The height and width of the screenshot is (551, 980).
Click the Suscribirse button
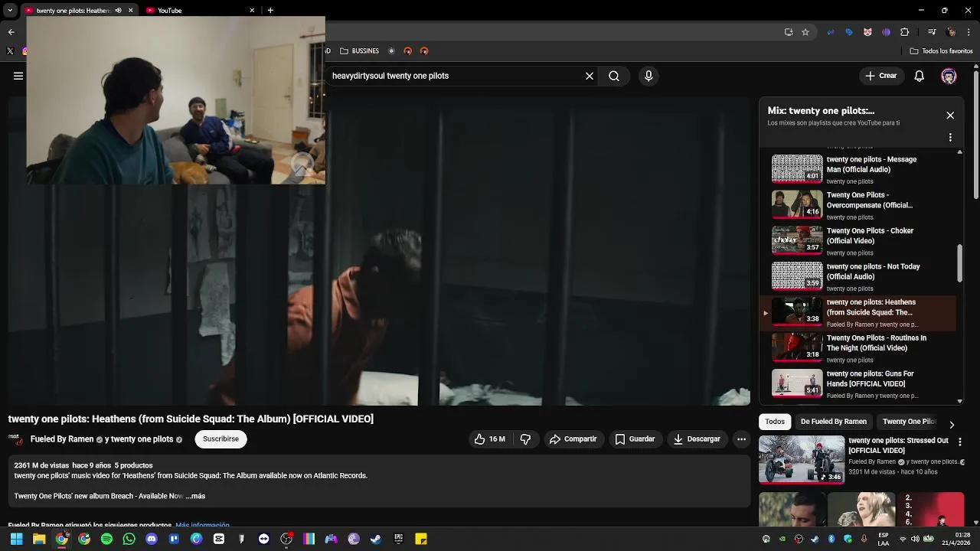point(220,439)
